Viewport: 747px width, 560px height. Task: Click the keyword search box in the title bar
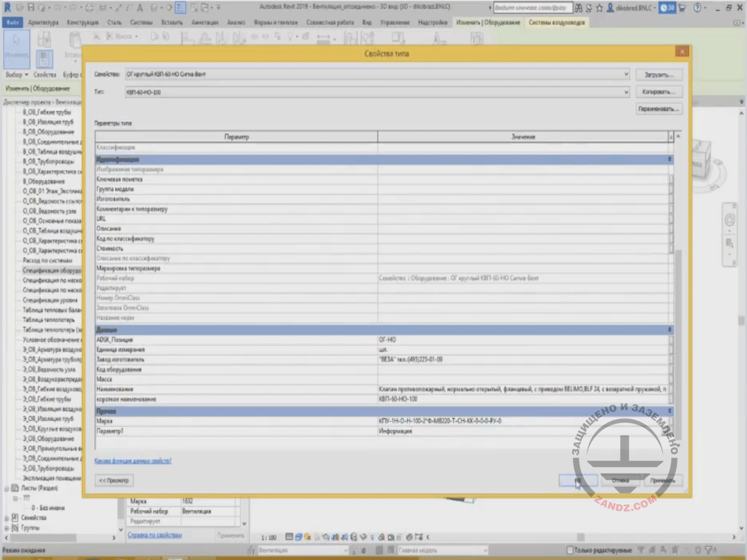click(x=532, y=8)
